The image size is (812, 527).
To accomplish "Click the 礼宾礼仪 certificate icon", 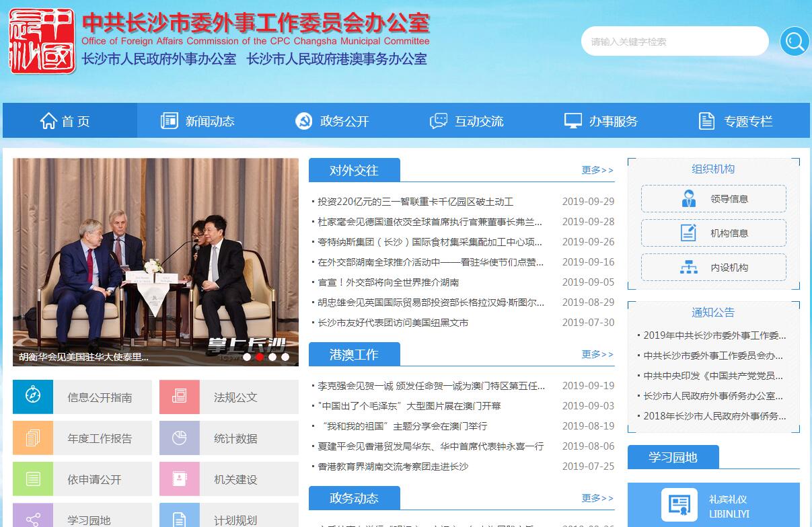I will (x=679, y=505).
